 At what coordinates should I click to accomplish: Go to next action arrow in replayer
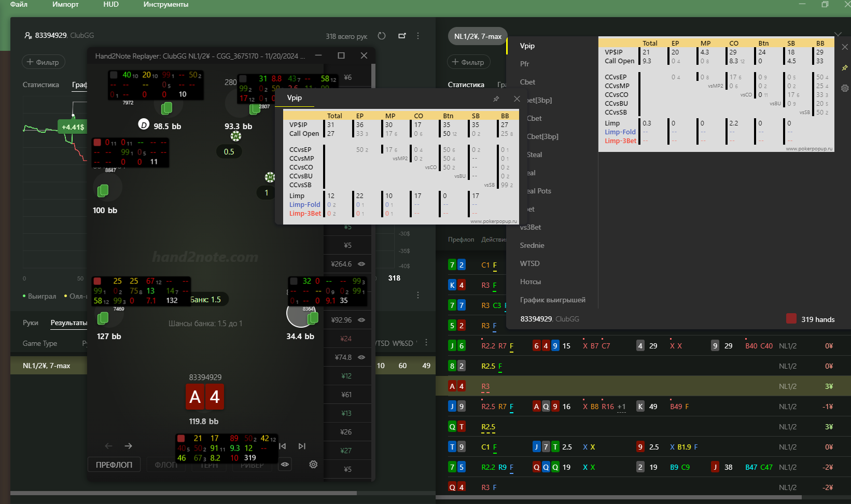(129, 446)
